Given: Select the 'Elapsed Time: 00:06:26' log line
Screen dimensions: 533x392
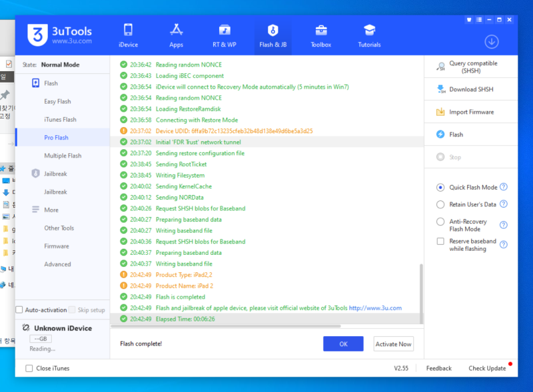Looking at the screenshot, I should (x=265, y=319).
